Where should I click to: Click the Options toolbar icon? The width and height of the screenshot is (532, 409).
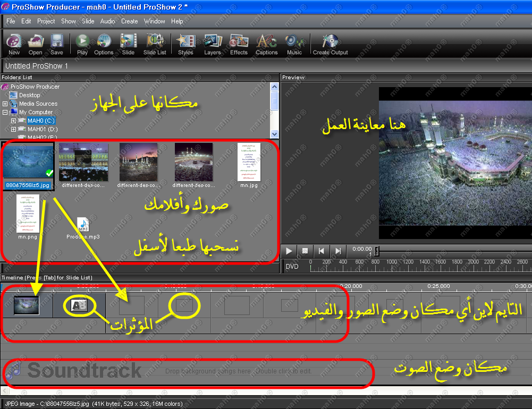point(104,42)
